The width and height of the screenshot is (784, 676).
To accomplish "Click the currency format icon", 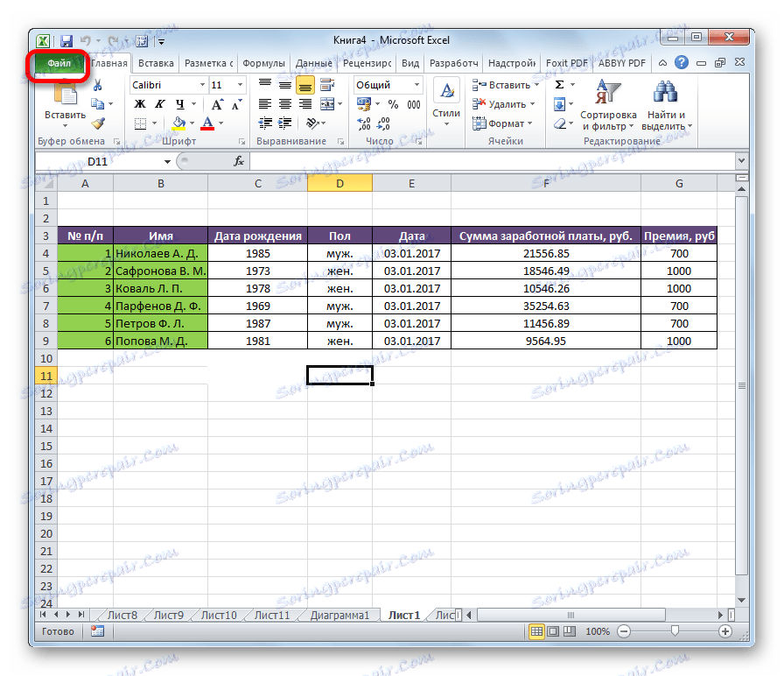I will [x=362, y=101].
